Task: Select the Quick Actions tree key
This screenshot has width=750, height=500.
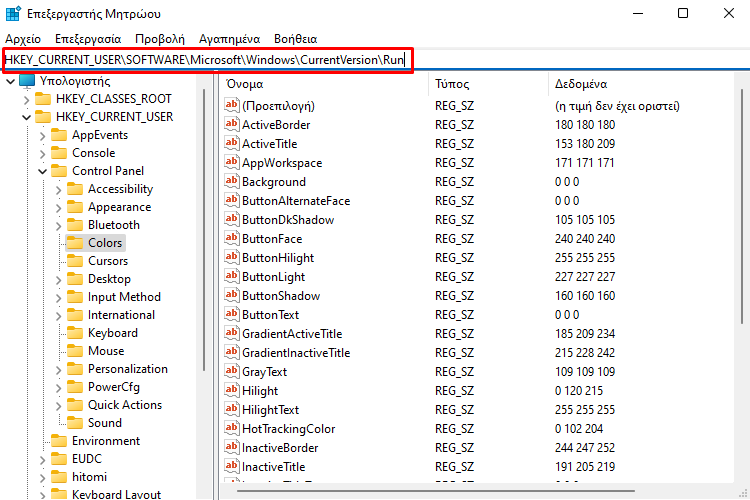Action: pos(124,405)
